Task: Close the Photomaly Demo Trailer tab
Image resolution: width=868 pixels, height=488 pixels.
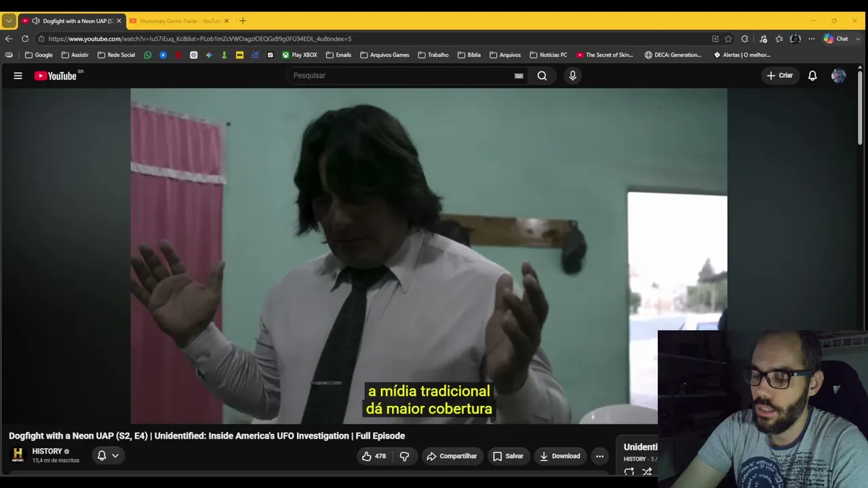Action: click(226, 21)
